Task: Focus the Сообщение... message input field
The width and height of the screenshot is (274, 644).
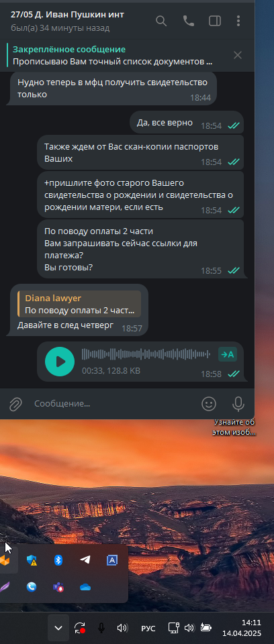Action: [116, 404]
